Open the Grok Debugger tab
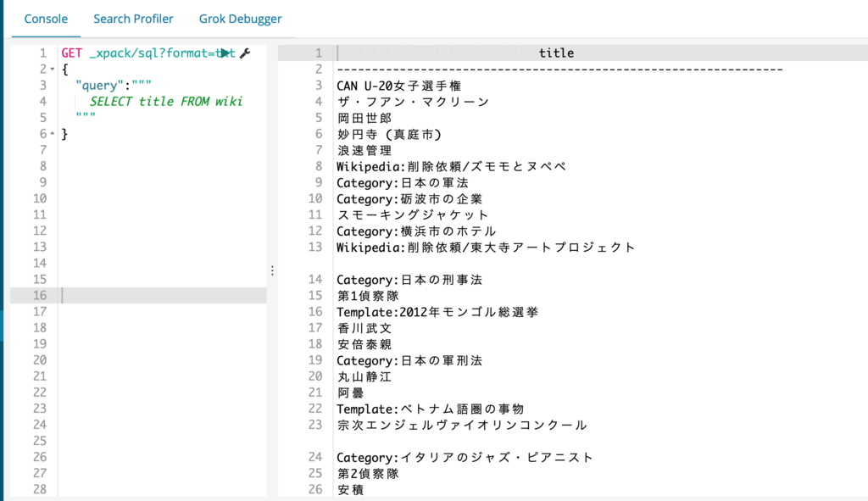 pyautogui.click(x=240, y=19)
